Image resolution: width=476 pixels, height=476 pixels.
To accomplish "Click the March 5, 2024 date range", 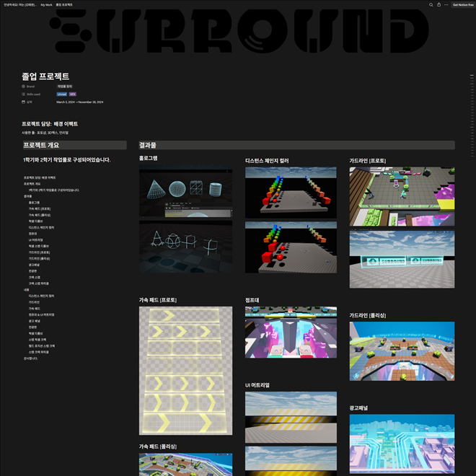I will pyautogui.click(x=80, y=102).
